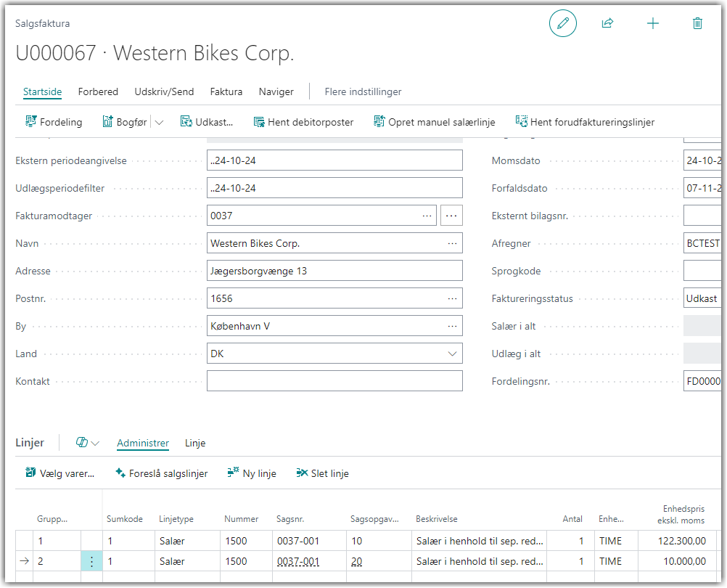Image resolution: width=727 pixels, height=588 pixels.
Task: Click the Slet linje icon
Action: (x=302, y=473)
